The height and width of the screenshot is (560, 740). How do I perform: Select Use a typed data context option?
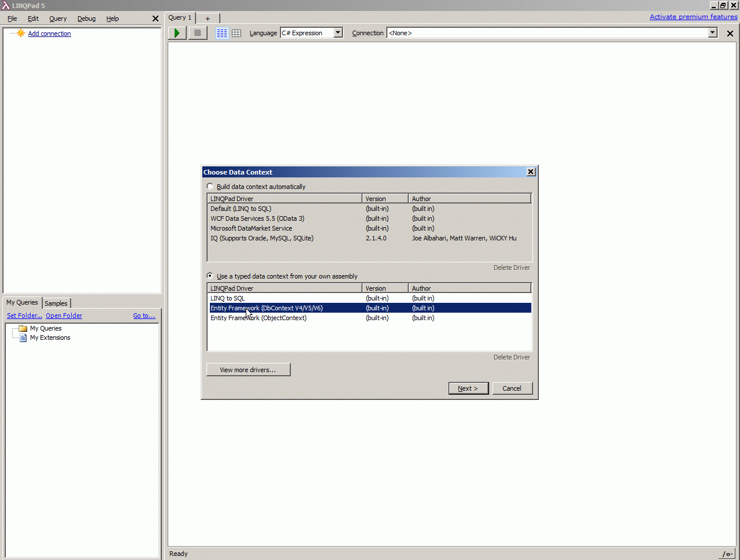coord(210,276)
